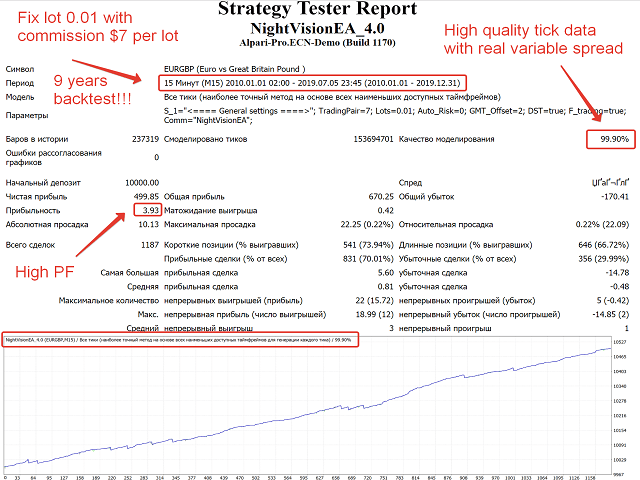Select the 3.93 profit factor value
The width and height of the screenshot is (640, 480).
pos(148,210)
